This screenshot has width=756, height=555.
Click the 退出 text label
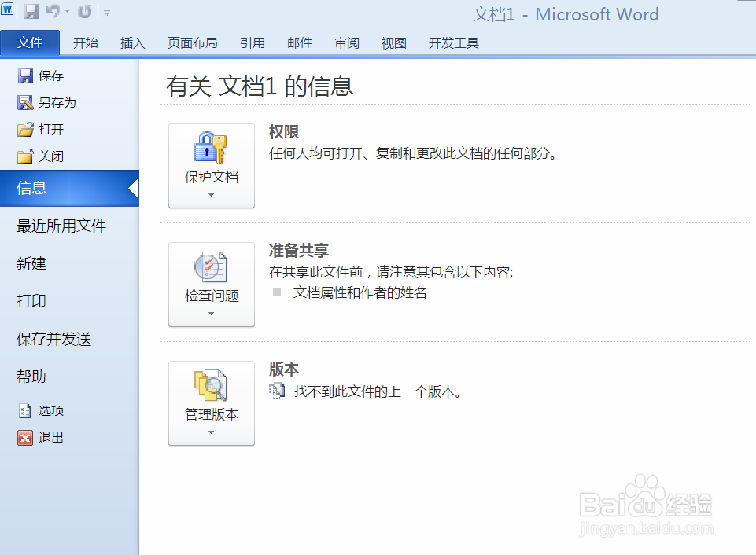point(51,438)
